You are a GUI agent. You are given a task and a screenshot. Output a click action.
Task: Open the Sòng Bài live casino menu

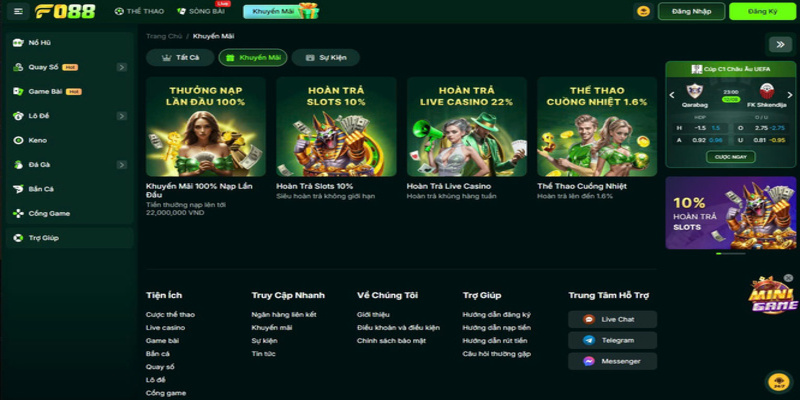201,11
